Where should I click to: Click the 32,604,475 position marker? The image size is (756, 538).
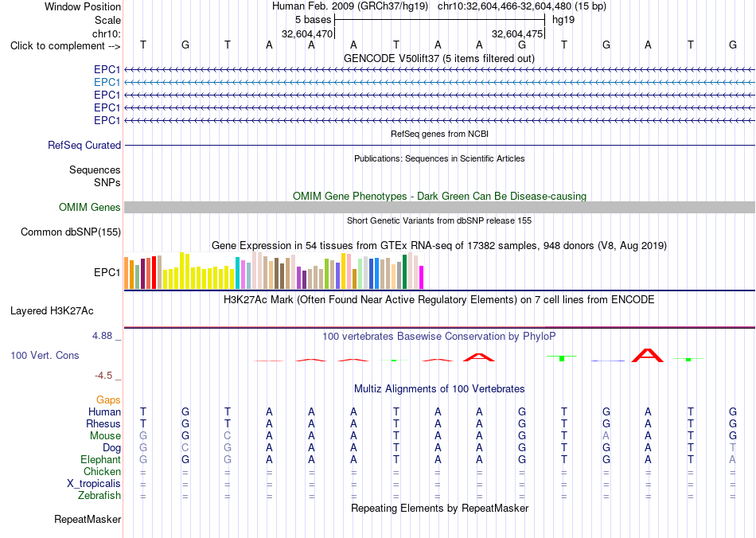517,33
